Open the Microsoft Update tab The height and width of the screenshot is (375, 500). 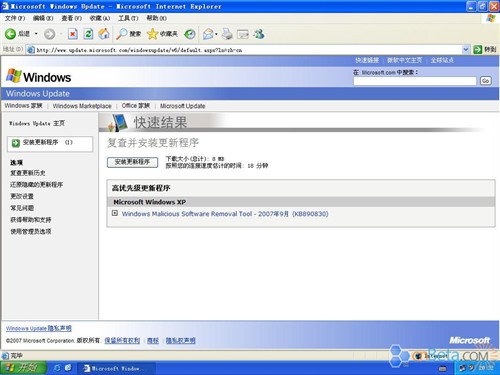[x=182, y=106]
